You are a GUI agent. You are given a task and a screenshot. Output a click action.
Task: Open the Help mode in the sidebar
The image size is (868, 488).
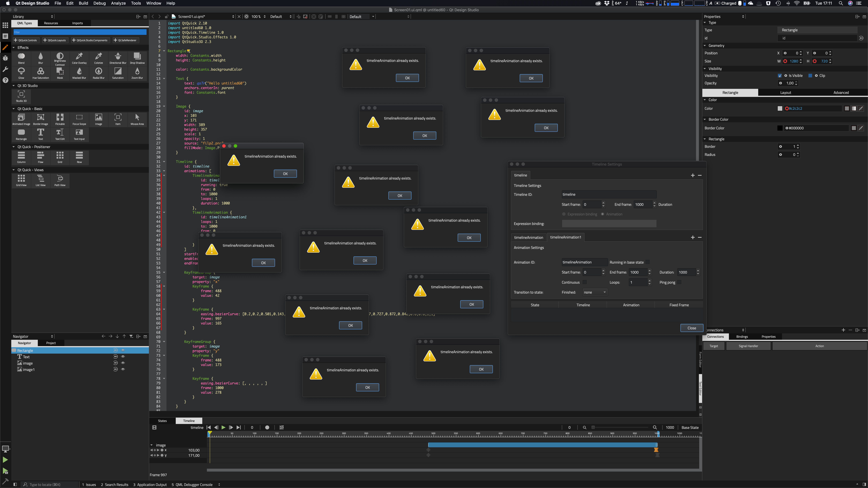5,80
